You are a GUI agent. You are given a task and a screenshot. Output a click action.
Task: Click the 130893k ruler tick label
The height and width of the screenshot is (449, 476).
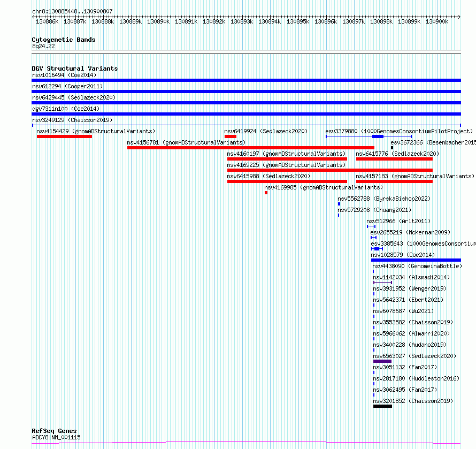[242, 21]
